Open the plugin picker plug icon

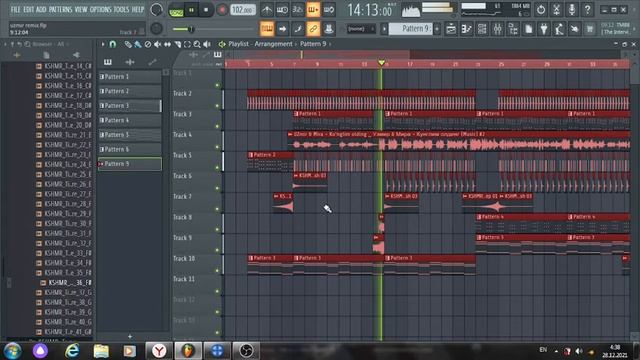[x=544, y=29]
